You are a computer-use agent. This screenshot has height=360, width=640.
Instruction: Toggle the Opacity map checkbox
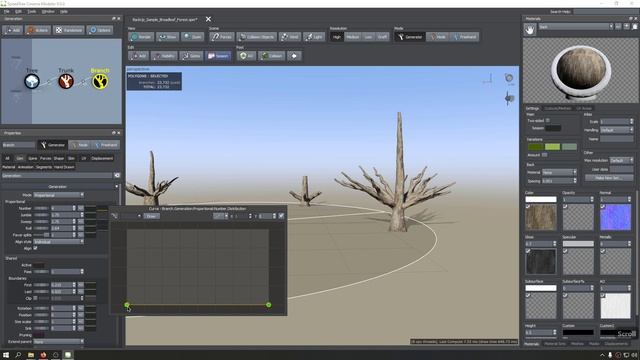[x=565, y=207]
